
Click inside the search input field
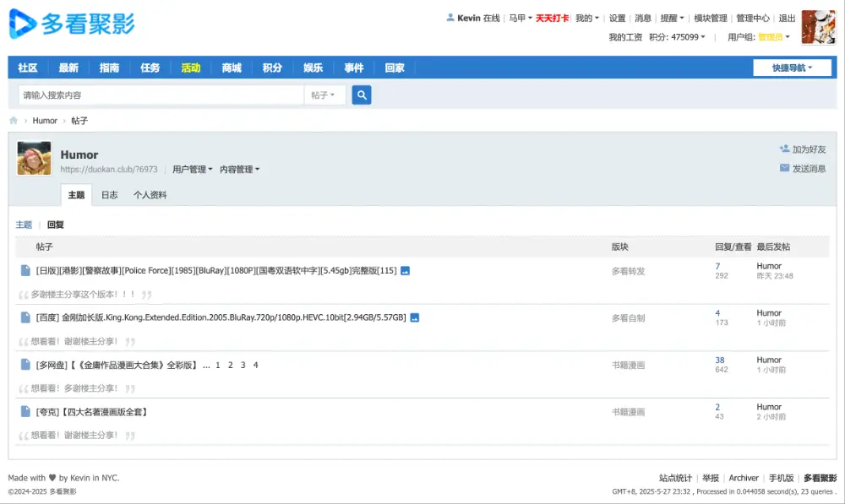pos(152,95)
